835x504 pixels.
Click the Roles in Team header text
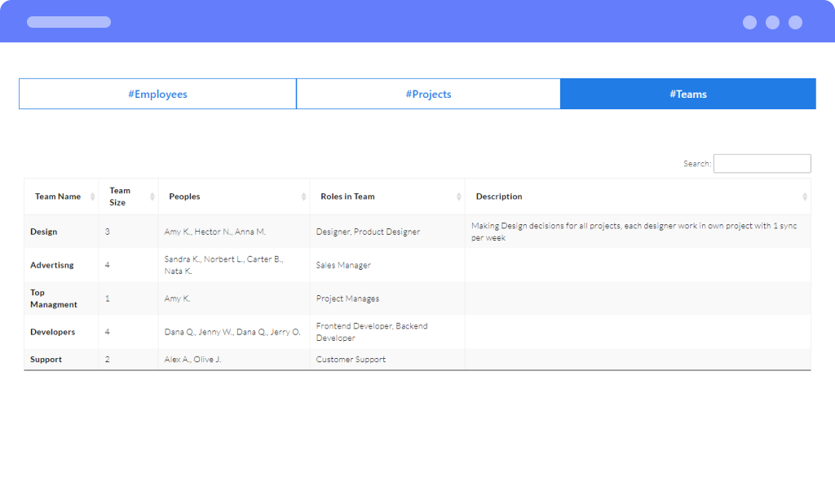[x=347, y=197]
